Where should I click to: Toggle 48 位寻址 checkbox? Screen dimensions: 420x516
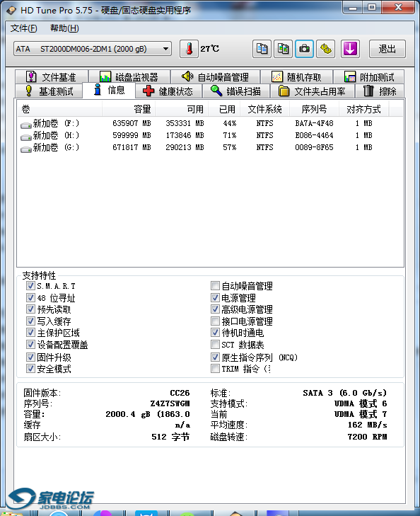(30, 298)
